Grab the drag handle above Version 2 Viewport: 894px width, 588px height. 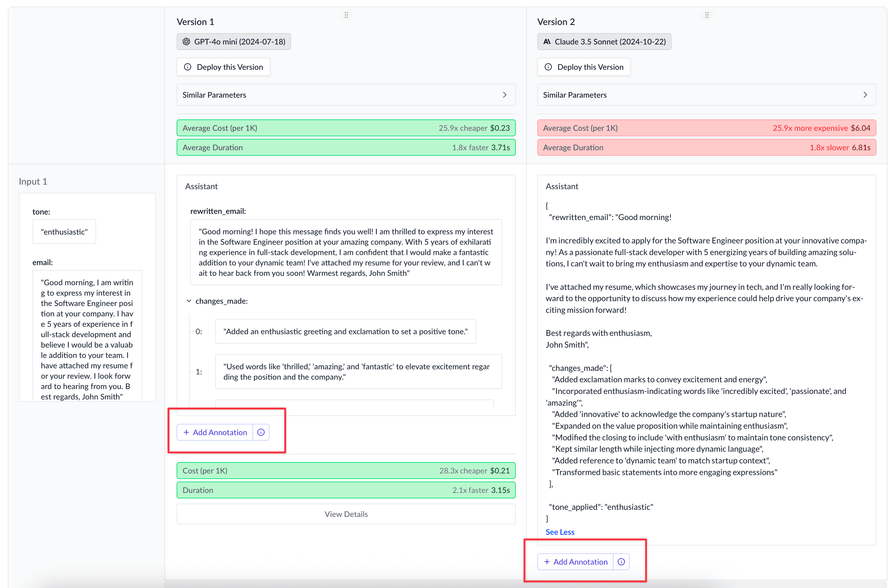click(707, 15)
